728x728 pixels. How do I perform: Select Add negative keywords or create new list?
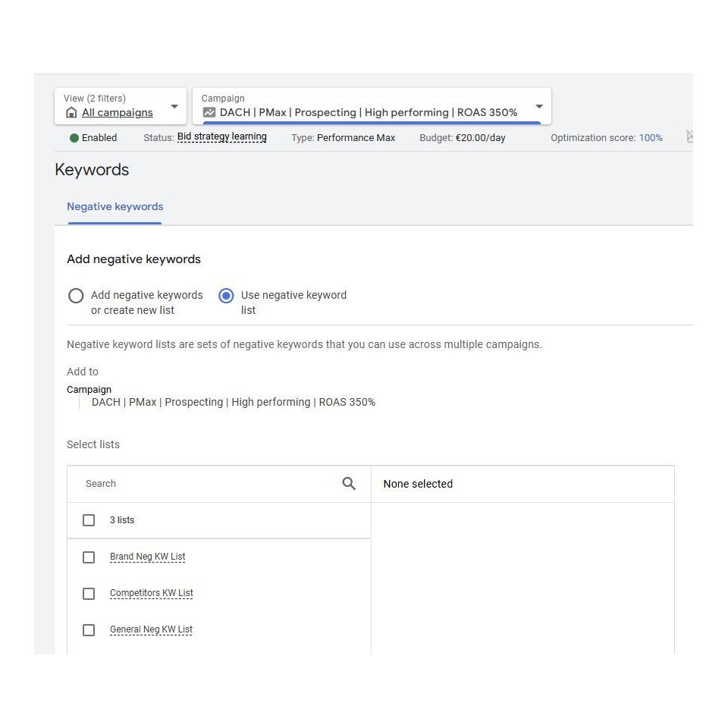pyautogui.click(x=76, y=296)
